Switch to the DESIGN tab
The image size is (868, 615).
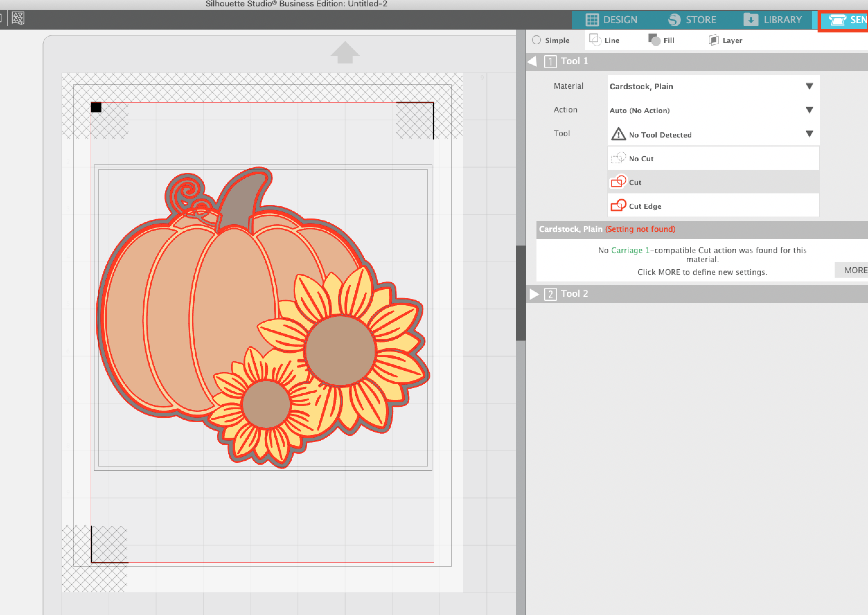tap(613, 19)
